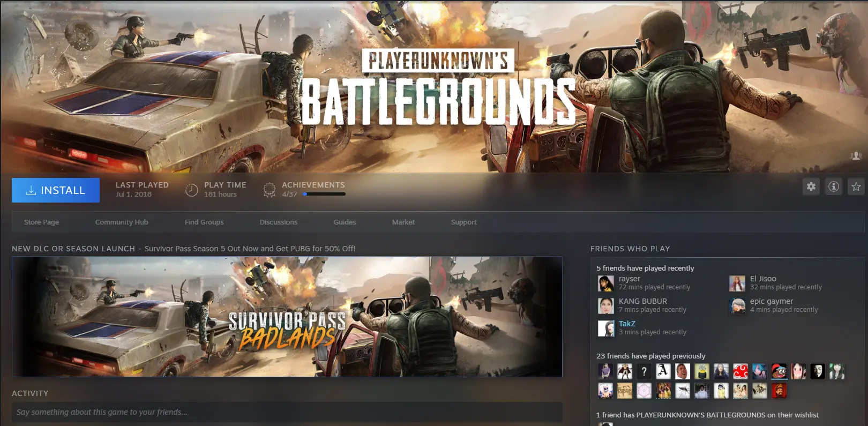Screen dimensions: 868x426
Task: Open the red cloud avatar friend
Action: pos(740,371)
